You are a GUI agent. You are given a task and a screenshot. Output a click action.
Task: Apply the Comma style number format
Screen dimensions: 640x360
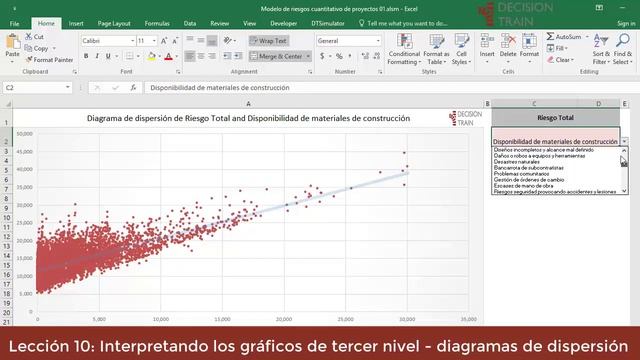(x=350, y=56)
